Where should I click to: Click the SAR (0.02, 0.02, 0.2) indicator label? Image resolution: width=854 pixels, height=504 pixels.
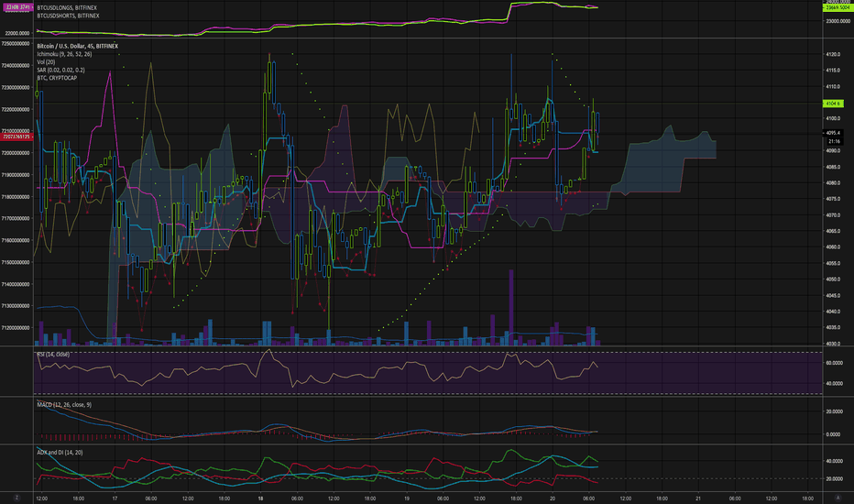60,70
